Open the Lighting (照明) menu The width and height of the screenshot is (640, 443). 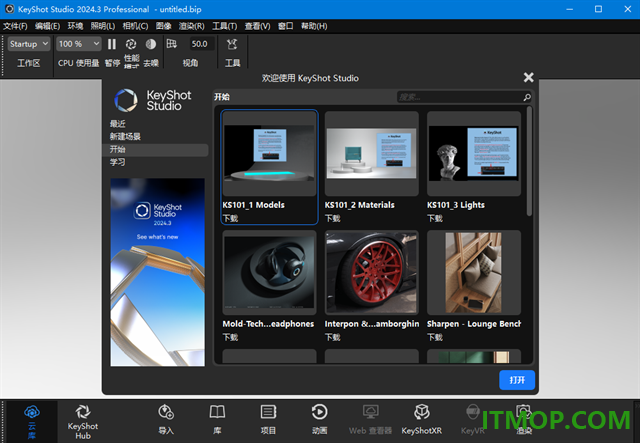click(x=102, y=26)
